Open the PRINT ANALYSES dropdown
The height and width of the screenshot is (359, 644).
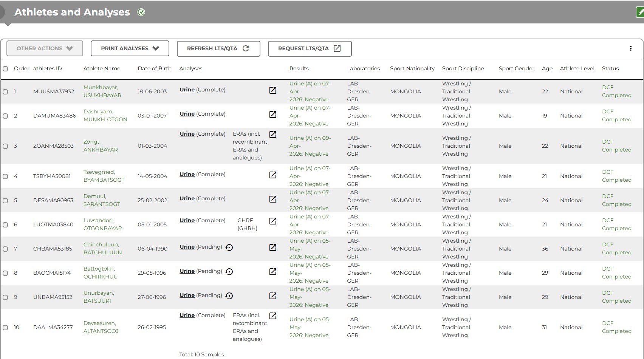(x=130, y=48)
